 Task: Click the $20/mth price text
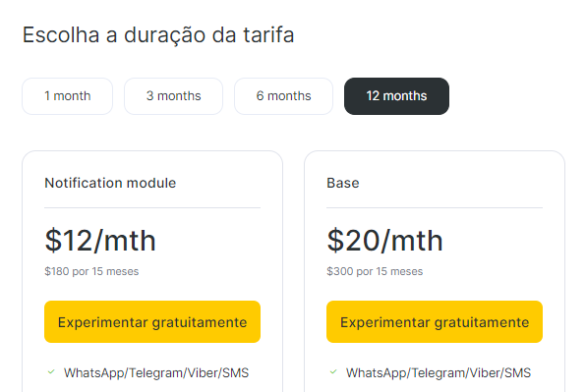point(385,241)
